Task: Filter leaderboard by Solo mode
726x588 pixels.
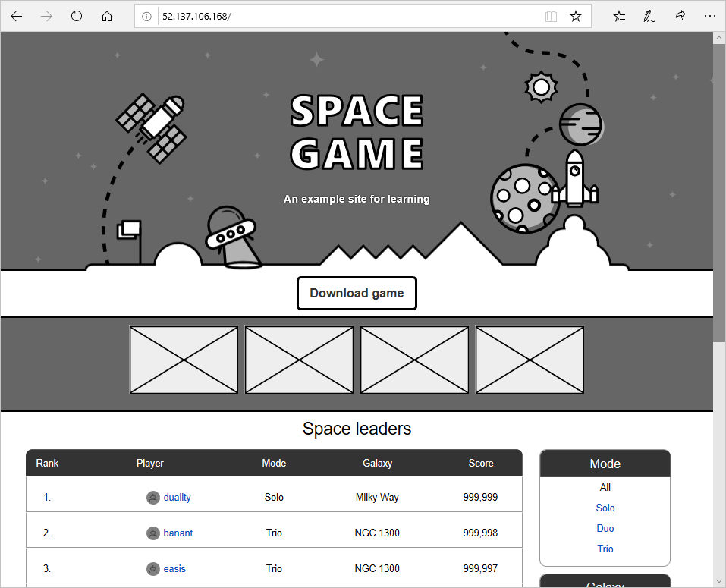Action: 605,508
